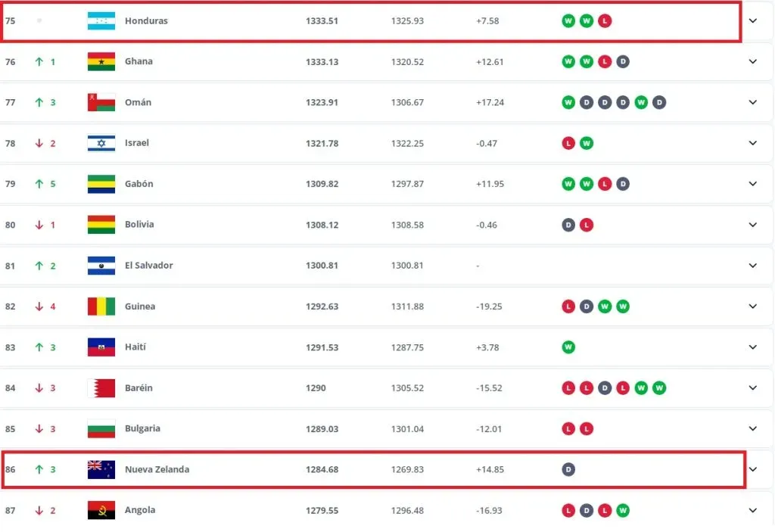This screenshot has height=532, width=775.
Task: Click the Baréin team name
Action: pyautogui.click(x=139, y=388)
